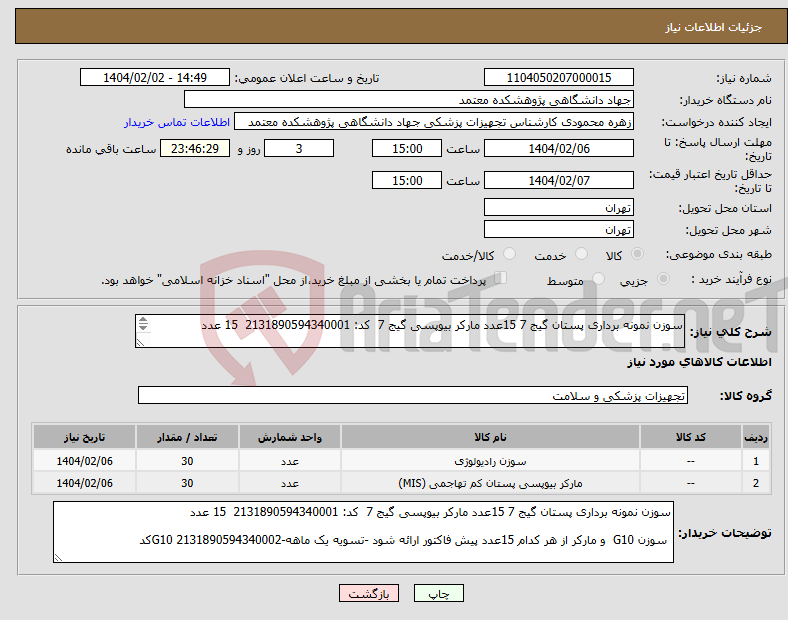The image size is (788, 620).
Task: Click the تعداد / مقدار column header
Action: click(187, 437)
